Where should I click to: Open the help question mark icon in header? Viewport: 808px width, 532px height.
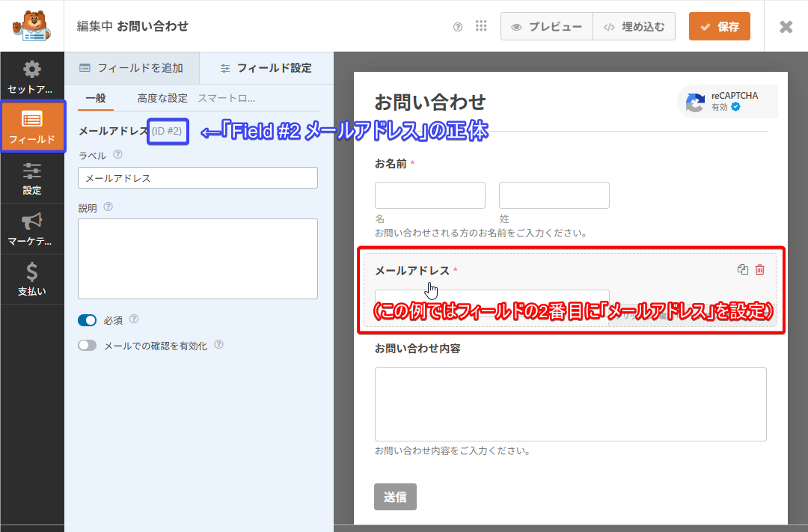point(458,27)
